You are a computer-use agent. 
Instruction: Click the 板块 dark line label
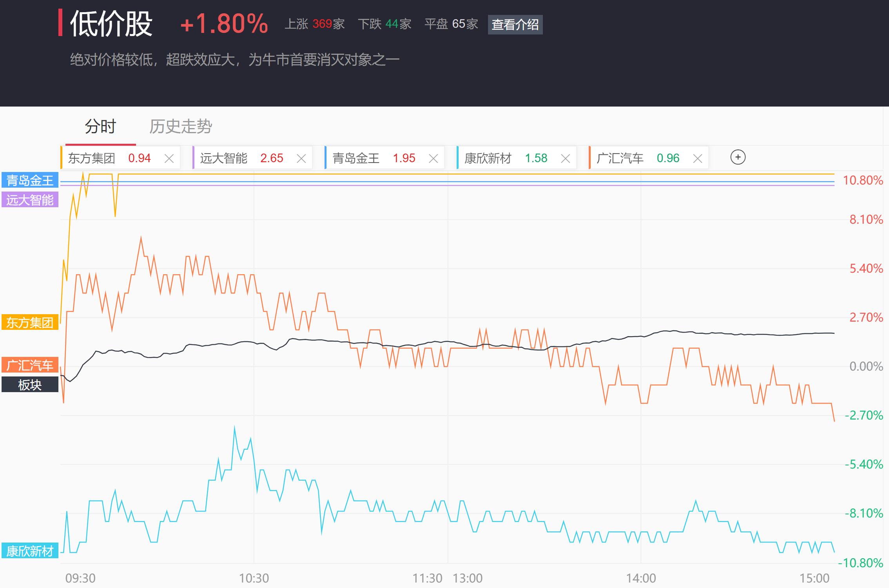30,385
